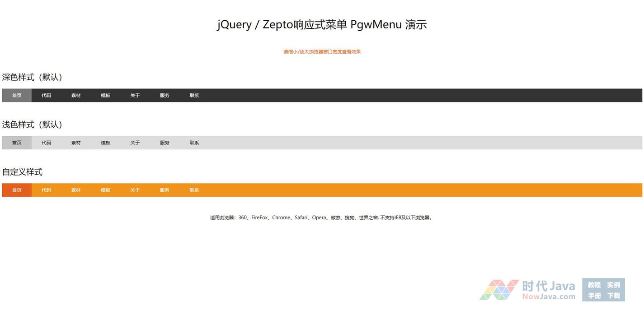
Task: Click 首页 in the dark menu
Action: (17, 95)
